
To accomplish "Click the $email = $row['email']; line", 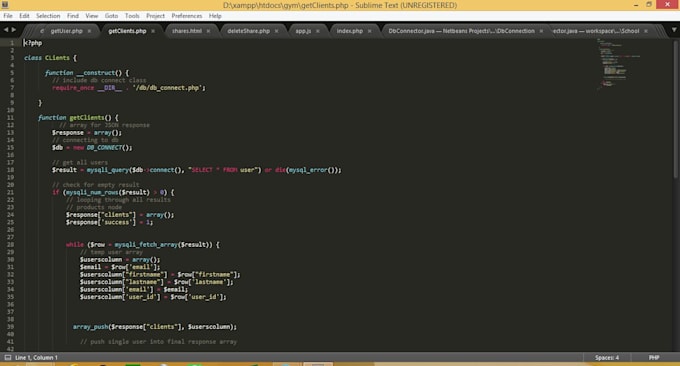I will pyautogui.click(x=120, y=267).
